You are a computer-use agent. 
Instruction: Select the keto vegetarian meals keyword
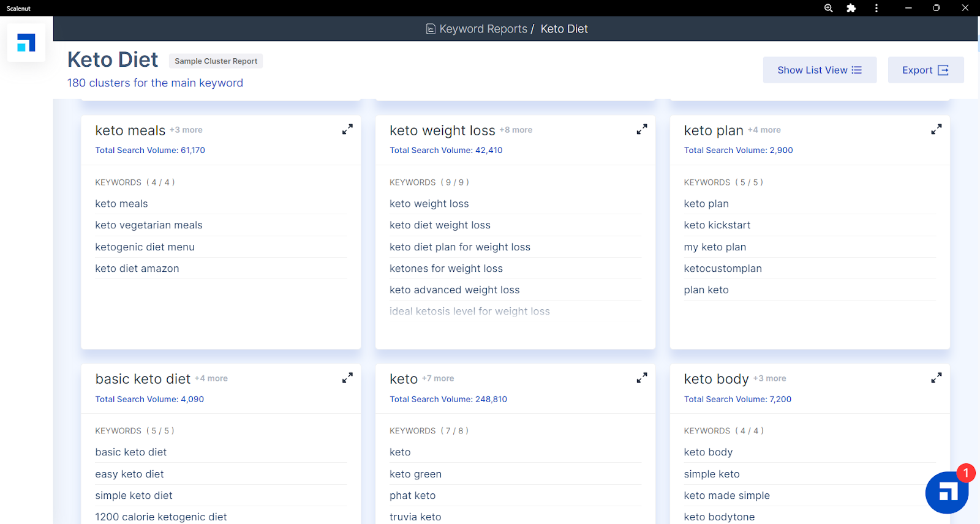click(x=149, y=225)
